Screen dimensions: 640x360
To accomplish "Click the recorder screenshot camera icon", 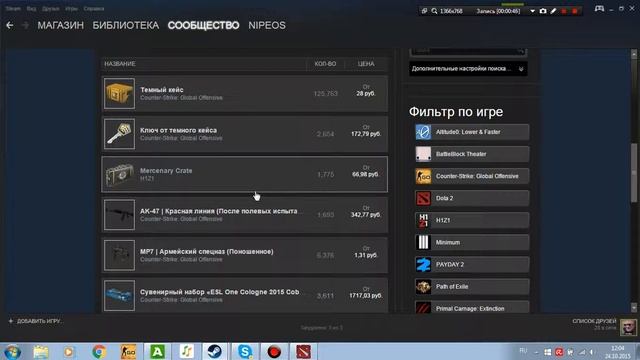I will tap(543, 11).
